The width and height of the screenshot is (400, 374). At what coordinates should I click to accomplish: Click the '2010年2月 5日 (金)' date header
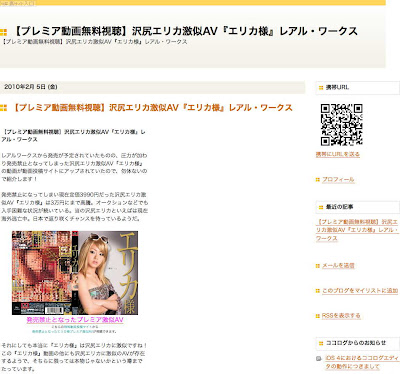(x=31, y=87)
